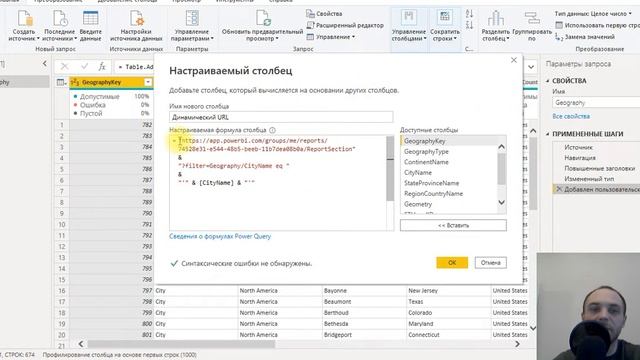Click Замена значений
This screenshot has height=360, width=640.
coord(585,37)
